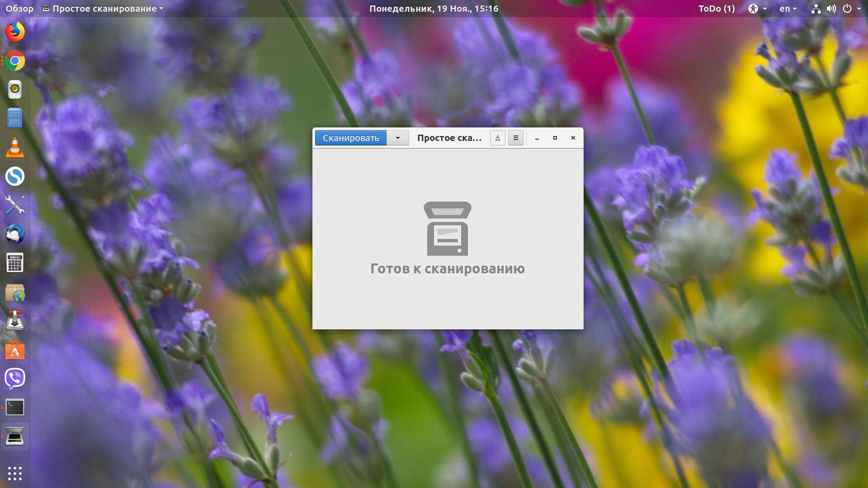
Task: Open the ToDo (1) indicator
Action: tap(717, 9)
